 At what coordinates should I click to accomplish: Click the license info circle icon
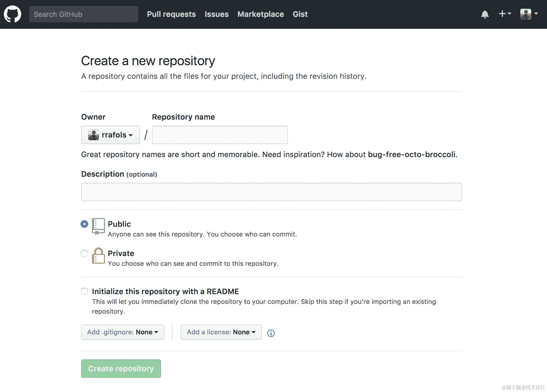(x=271, y=333)
